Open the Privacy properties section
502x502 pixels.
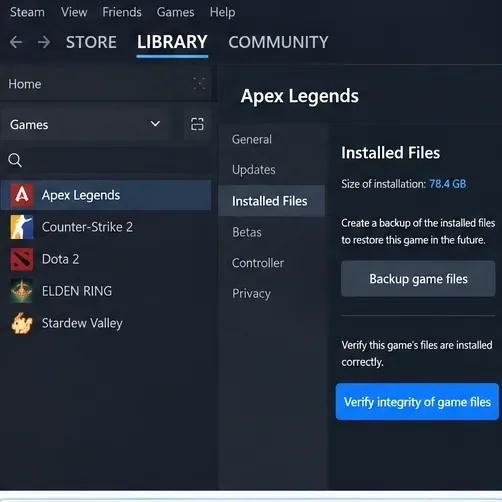[251, 294]
